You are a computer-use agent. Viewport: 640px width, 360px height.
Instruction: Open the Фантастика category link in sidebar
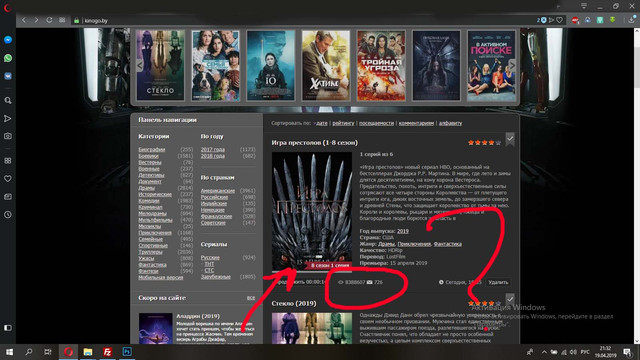tap(152, 265)
